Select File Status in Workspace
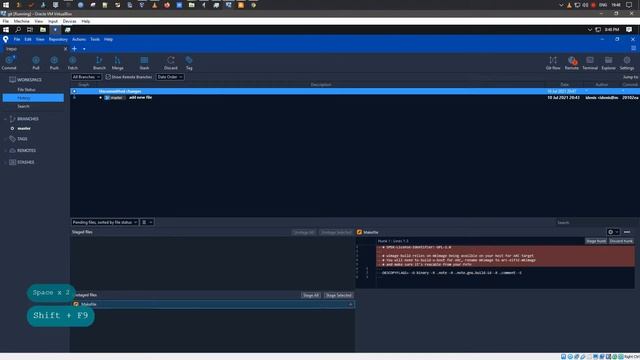Image resolution: width=640 pixels, height=360 pixels. click(26, 89)
